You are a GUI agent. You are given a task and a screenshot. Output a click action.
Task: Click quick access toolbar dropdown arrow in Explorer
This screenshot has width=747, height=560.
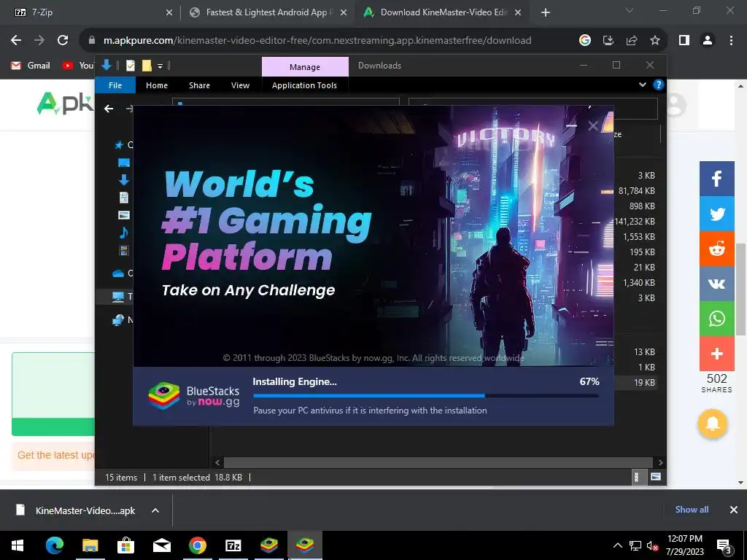160,66
